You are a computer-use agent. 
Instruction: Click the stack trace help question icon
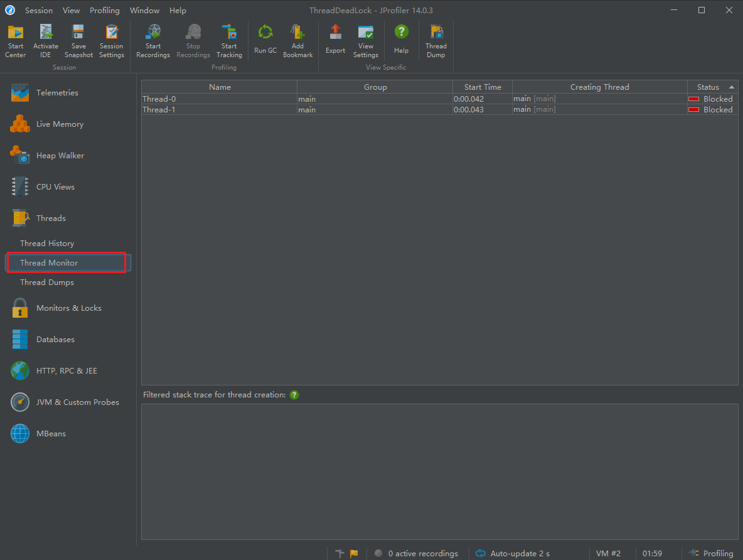click(294, 395)
